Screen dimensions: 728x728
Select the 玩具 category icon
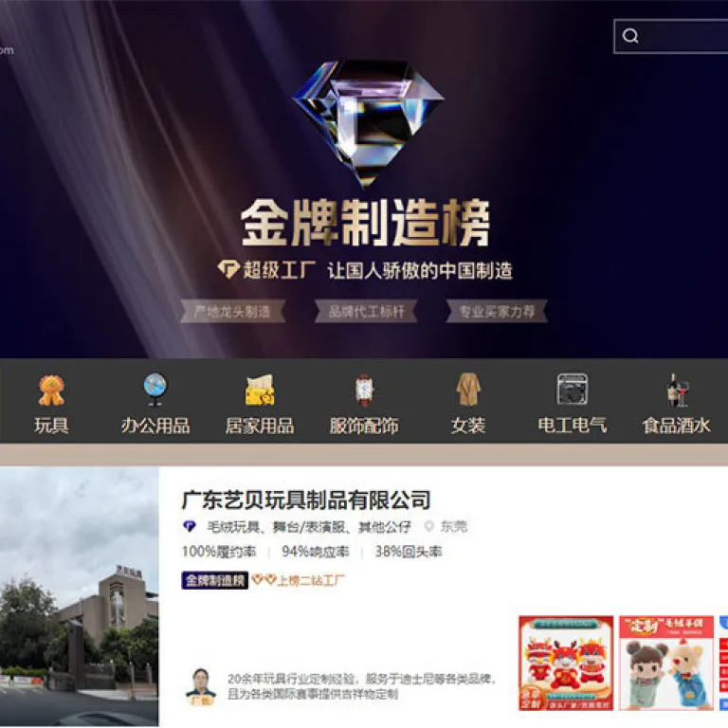[51, 391]
